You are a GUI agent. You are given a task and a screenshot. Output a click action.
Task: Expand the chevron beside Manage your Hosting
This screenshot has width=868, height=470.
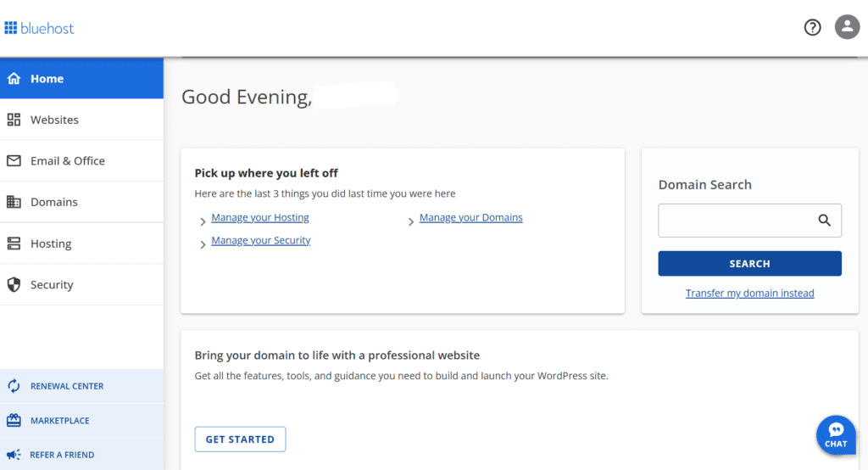coord(203,221)
